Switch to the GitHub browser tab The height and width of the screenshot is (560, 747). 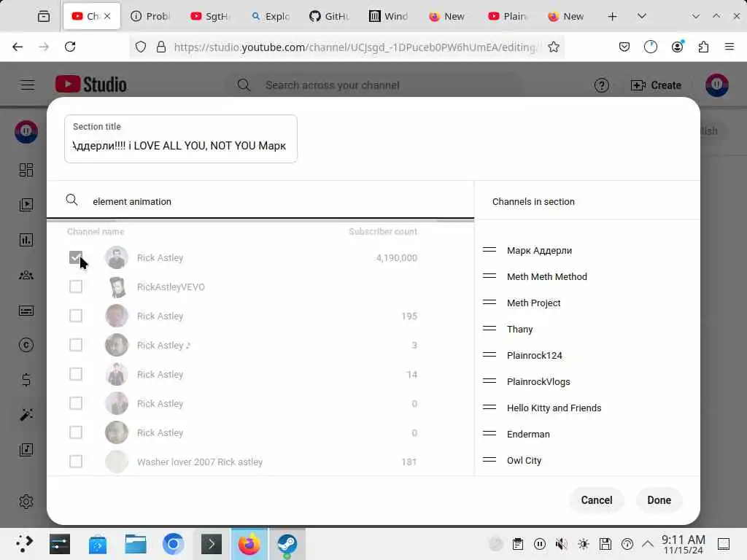coord(329,16)
